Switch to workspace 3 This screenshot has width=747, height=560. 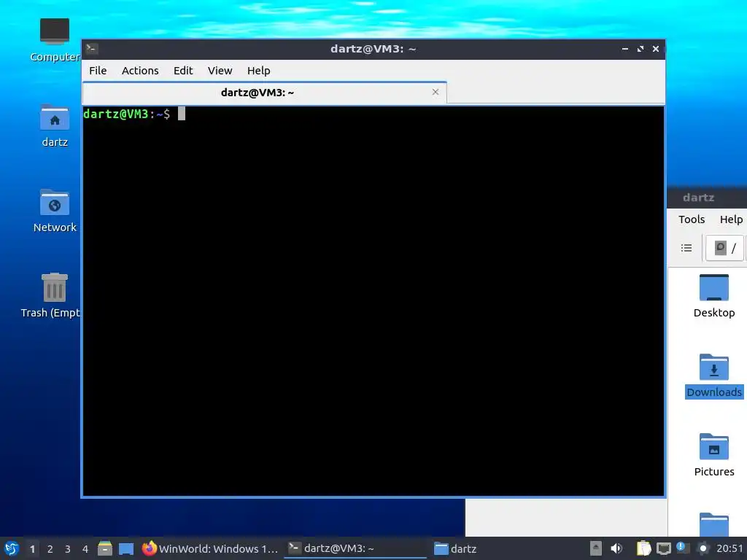[x=68, y=549]
